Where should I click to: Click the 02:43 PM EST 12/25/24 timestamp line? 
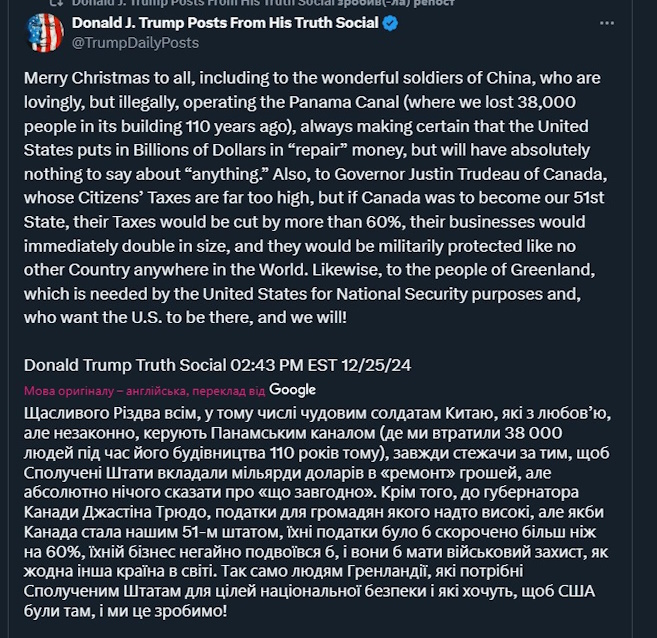[217, 365]
